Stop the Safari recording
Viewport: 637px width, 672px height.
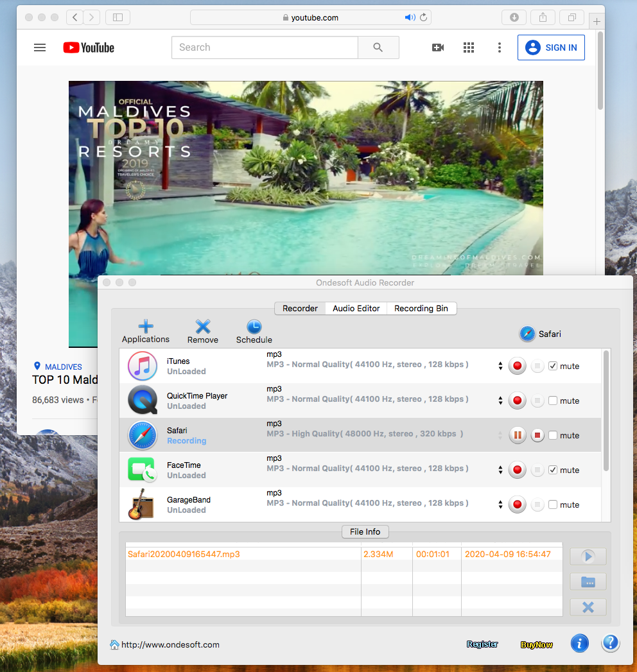(537, 436)
